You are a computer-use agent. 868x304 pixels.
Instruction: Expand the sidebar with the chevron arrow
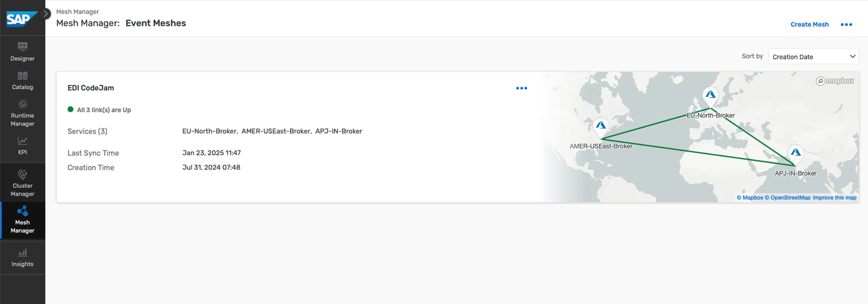pyautogui.click(x=46, y=14)
